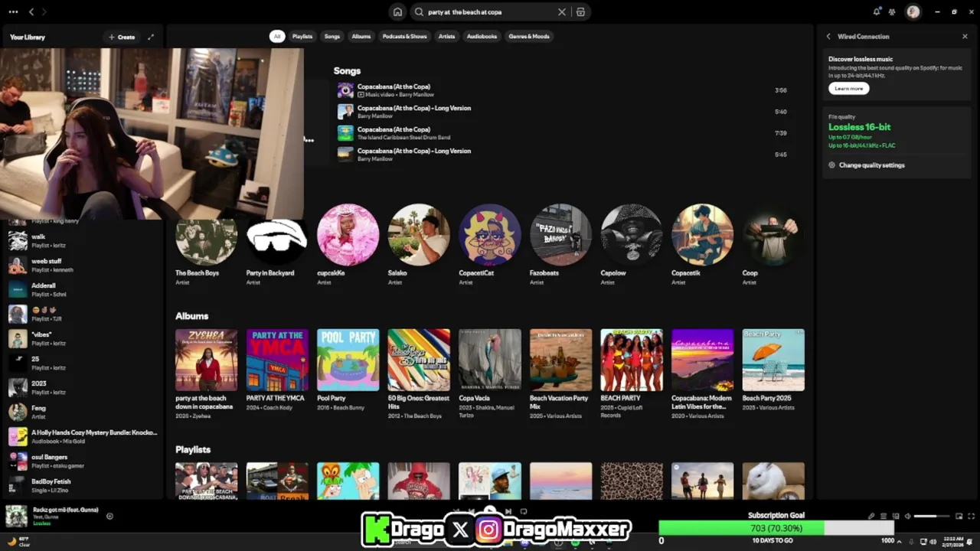This screenshot has width=980, height=551.
Task: Open CopacetiCat artist
Action: point(490,245)
